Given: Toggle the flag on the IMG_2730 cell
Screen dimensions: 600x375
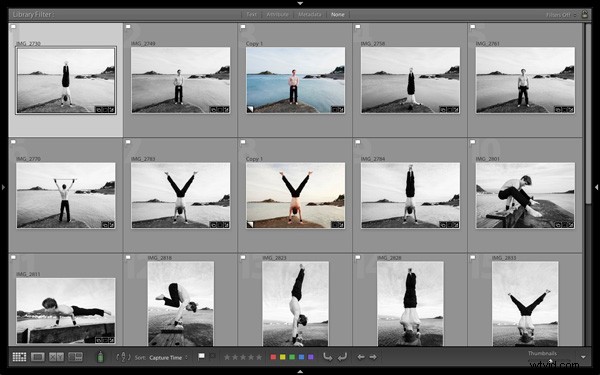Looking at the screenshot, I should tap(13, 27).
